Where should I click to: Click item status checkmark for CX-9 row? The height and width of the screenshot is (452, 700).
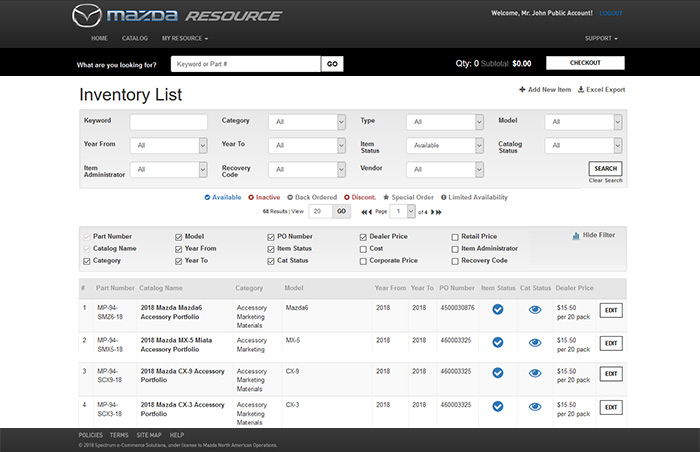[498, 375]
